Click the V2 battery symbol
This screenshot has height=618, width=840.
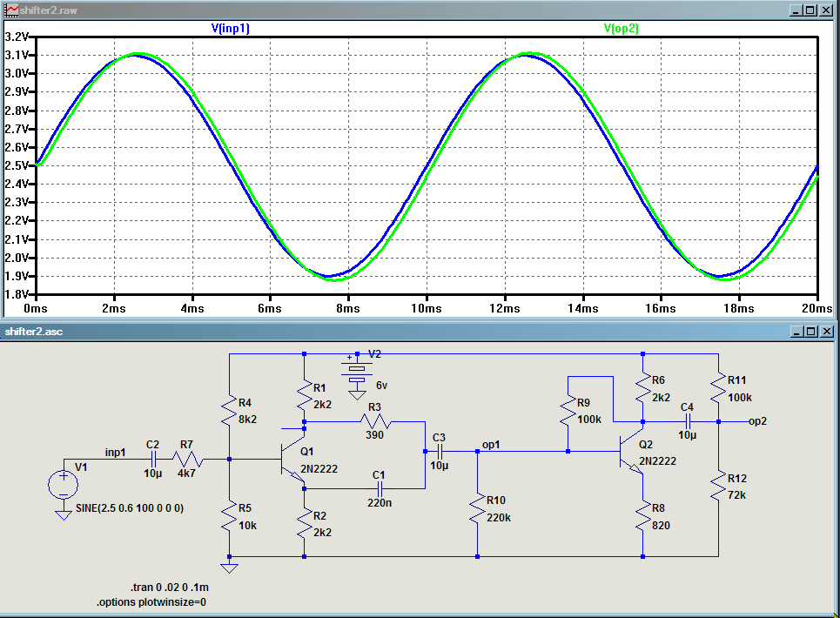click(x=356, y=373)
